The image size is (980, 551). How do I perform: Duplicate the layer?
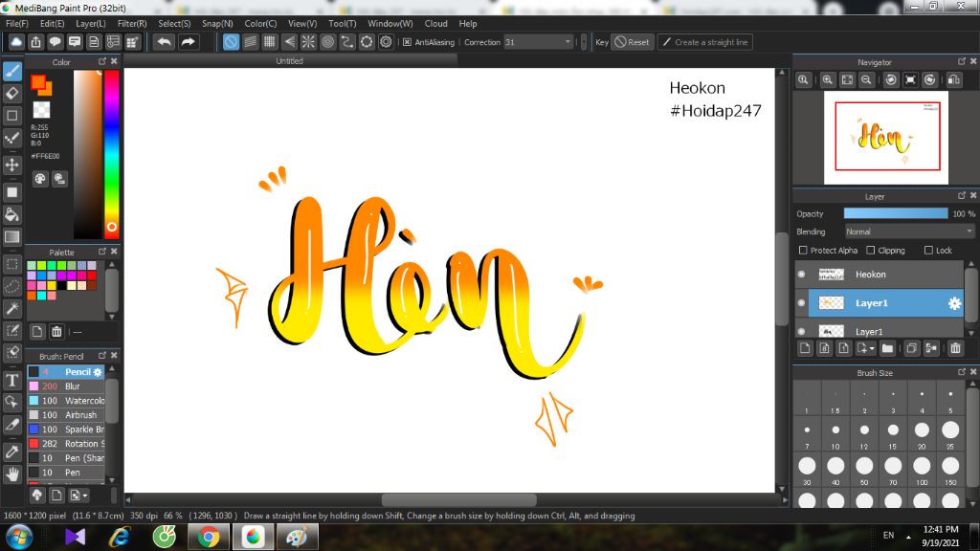click(911, 348)
